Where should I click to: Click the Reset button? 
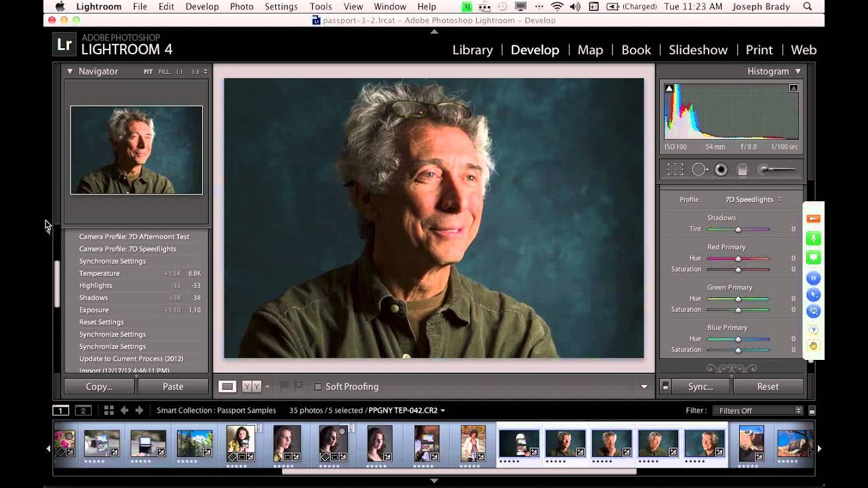point(768,386)
